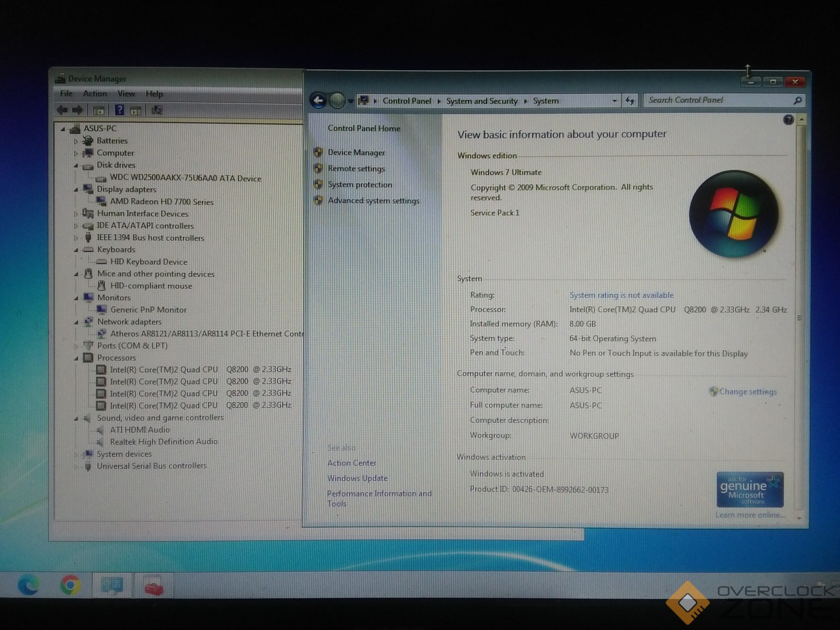Select the HID-compliant mouse icon
Screen dimensions: 840x630
102,285
